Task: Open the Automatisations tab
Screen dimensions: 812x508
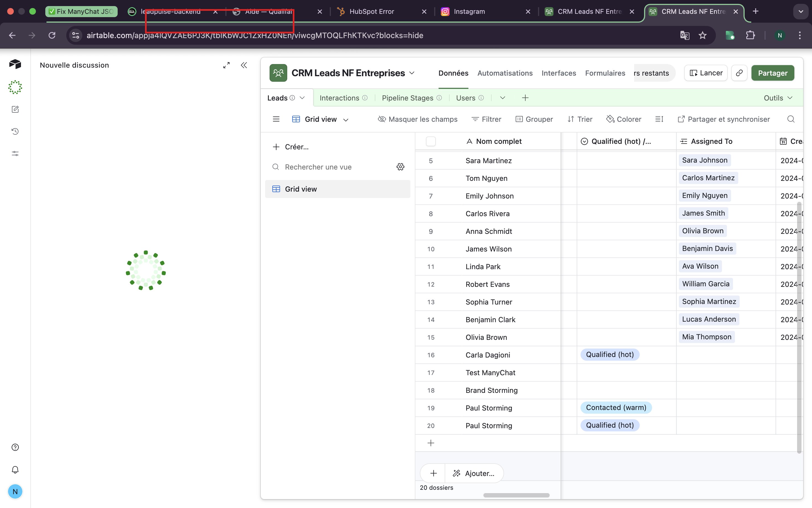Action: [x=505, y=73]
